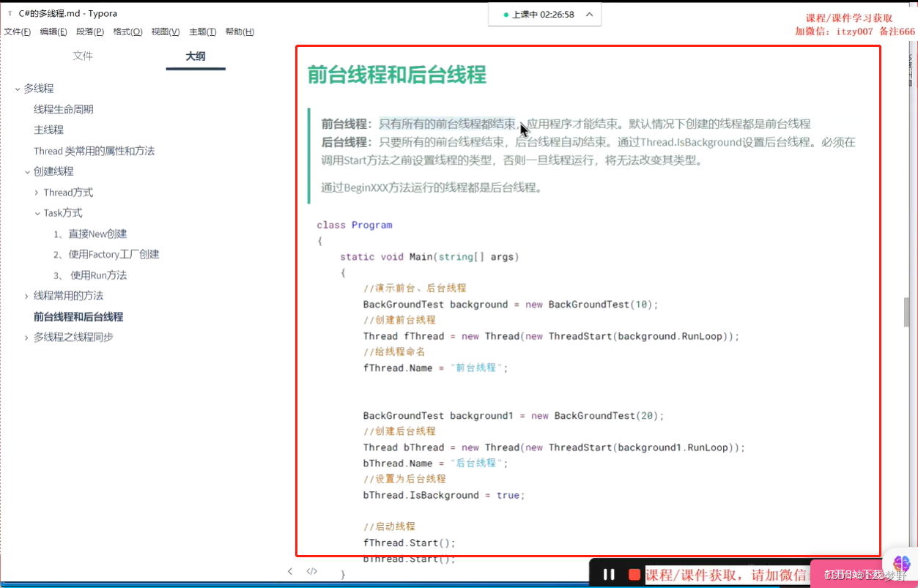Collapse the Task方式 outline node
The height and width of the screenshot is (588, 918).
click(x=37, y=213)
